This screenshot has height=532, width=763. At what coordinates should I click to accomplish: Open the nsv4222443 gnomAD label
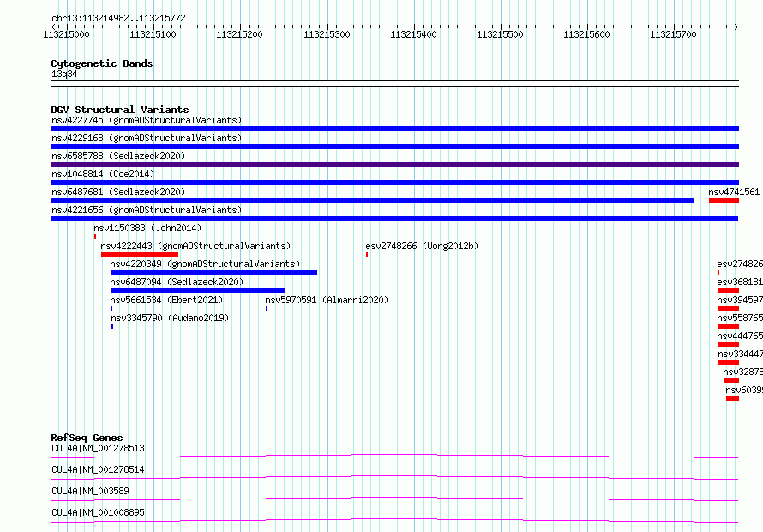point(195,246)
